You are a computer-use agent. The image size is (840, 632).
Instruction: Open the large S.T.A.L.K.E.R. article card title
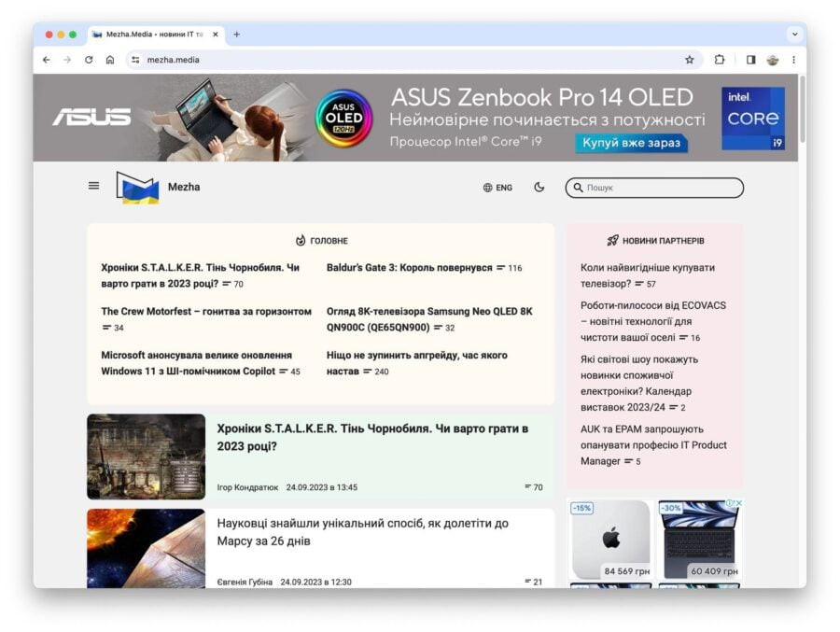[x=372, y=438]
